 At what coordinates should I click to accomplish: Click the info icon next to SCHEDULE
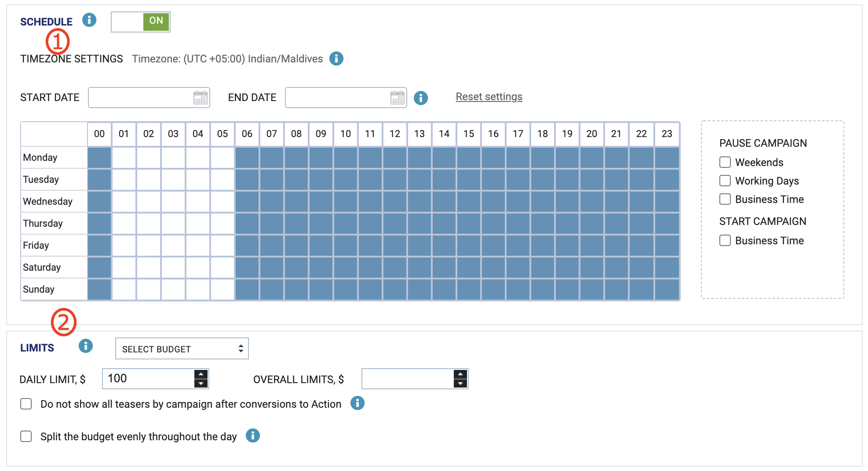89,20
